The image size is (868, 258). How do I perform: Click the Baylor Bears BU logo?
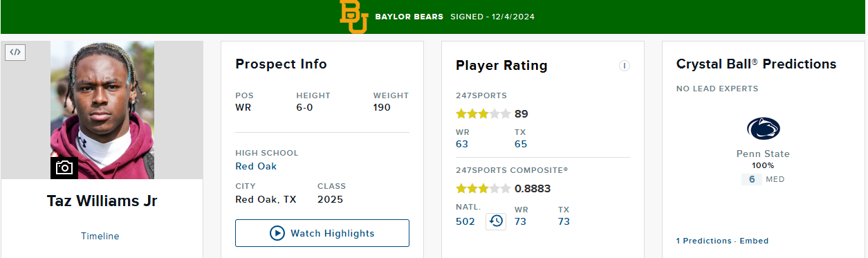pyautogui.click(x=353, y=17)
